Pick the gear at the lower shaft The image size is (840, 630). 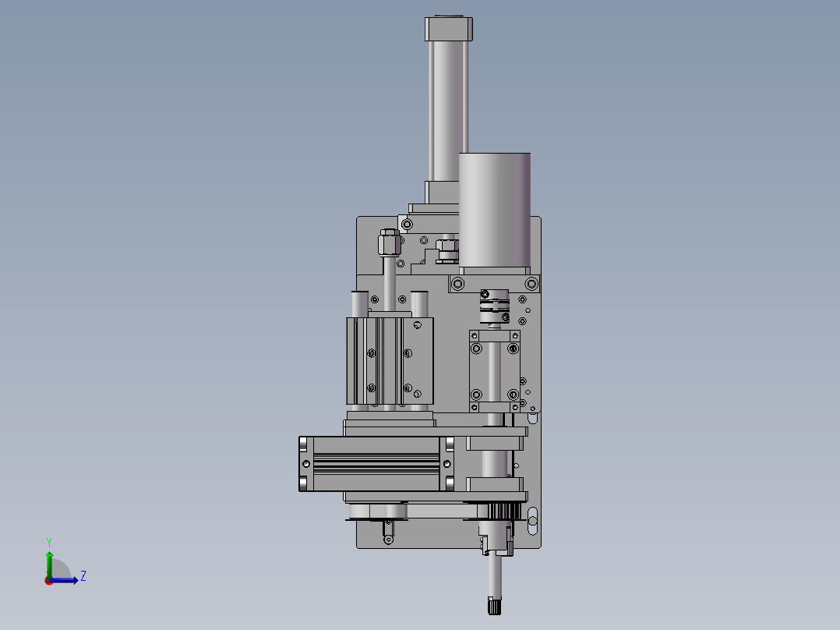(502, 511)
